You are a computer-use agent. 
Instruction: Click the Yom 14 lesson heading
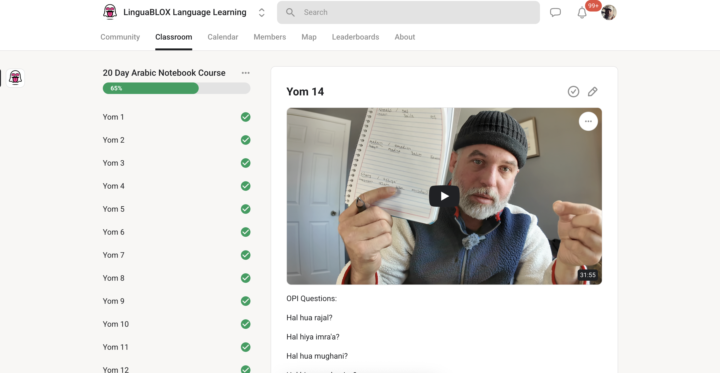[x=305, y=92]
